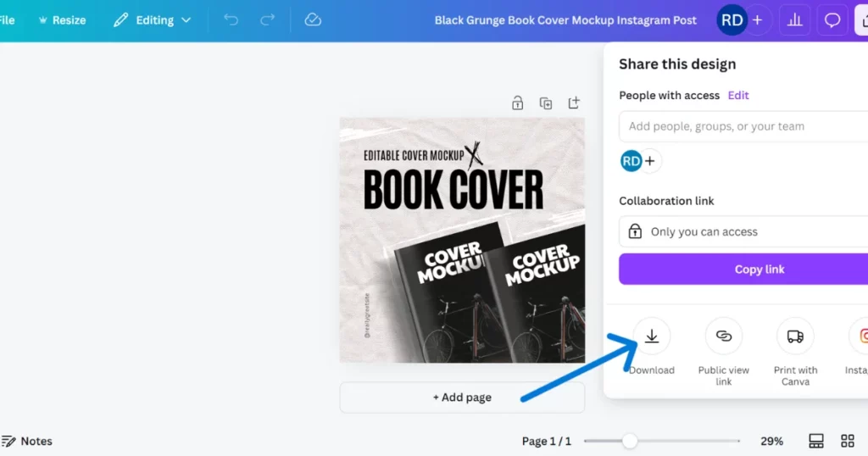Open the Resize option
Screen dimensions: 868x456
[x=62, y=20]
